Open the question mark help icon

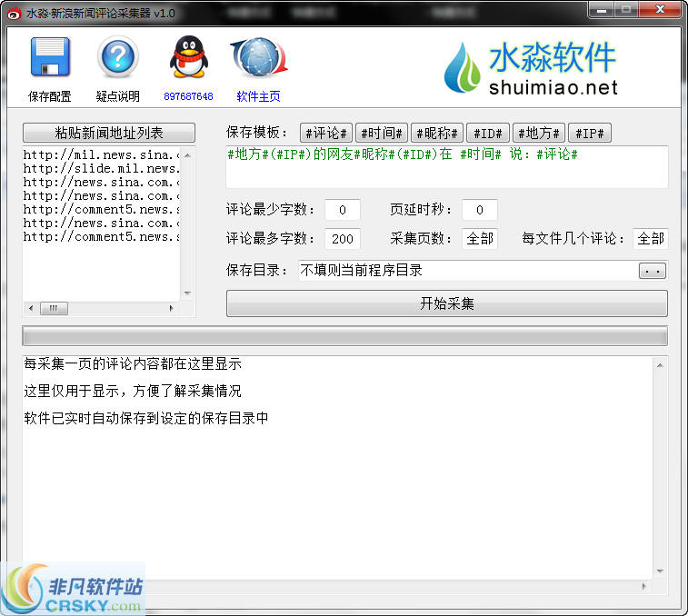117,57
